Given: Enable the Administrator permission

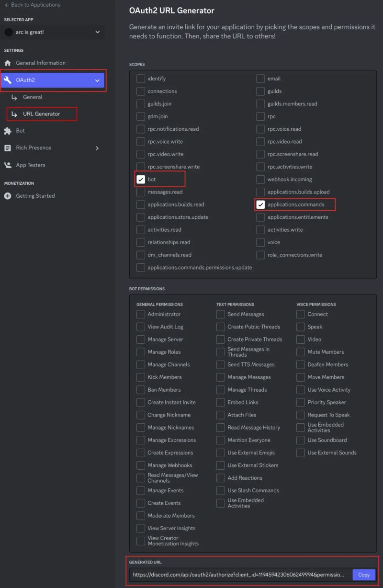Looking at the screenshot, I should (141, 314).
